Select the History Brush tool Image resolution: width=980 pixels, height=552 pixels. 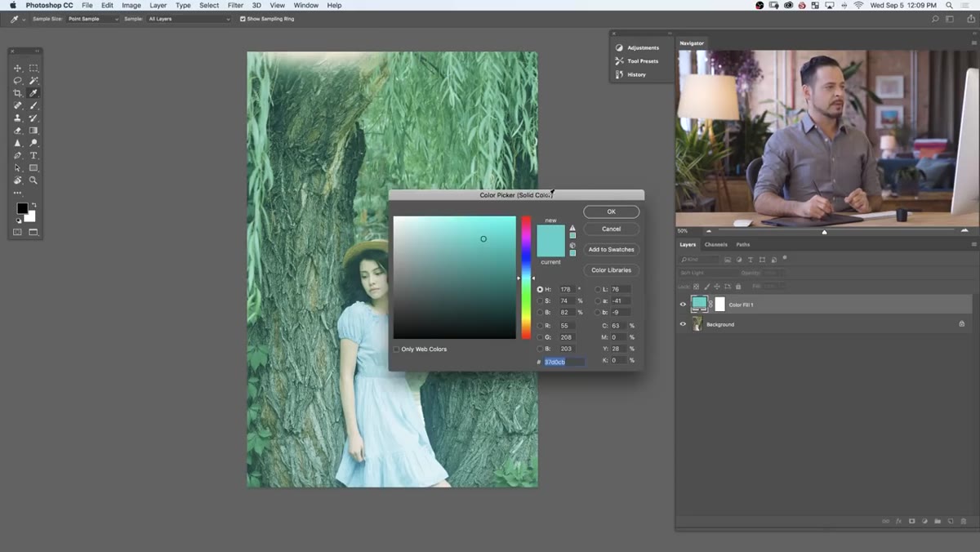coord(33,118)
